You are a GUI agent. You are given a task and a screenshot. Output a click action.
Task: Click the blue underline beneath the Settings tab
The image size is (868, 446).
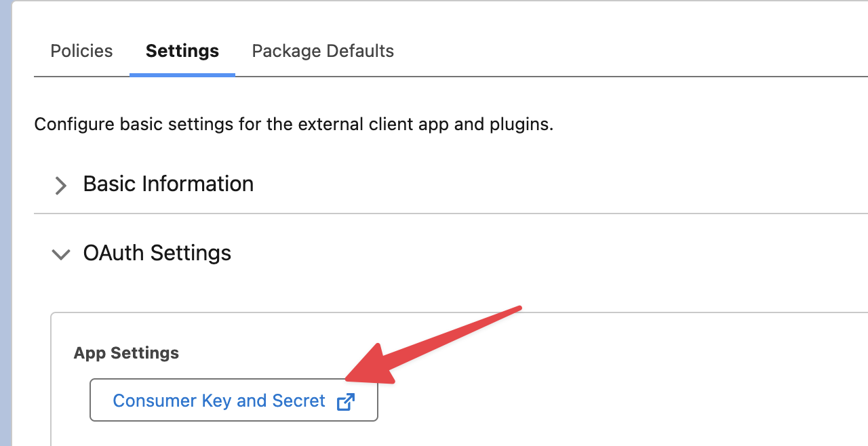tap(182, 74)
